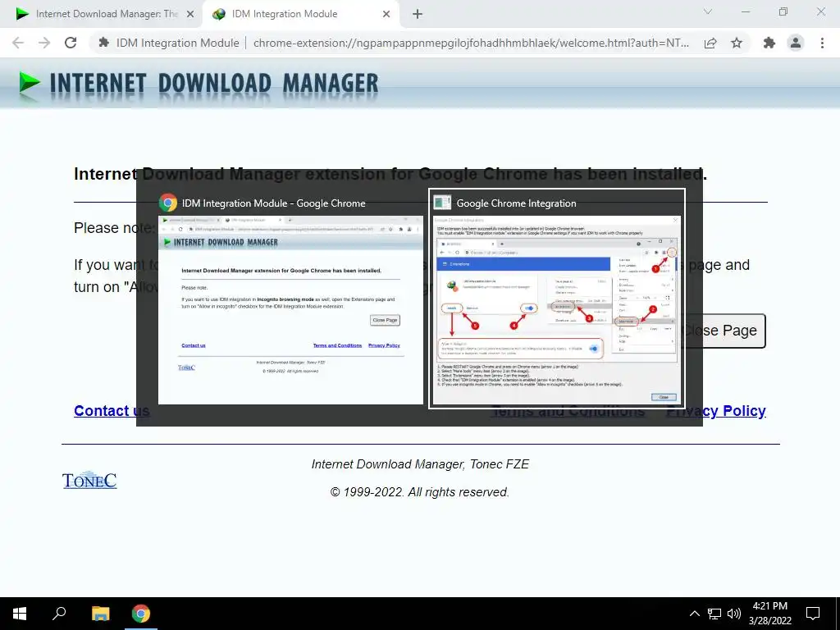Open taskbar search
Viewport: 840px width, 630px height.
tap(59, 614)
